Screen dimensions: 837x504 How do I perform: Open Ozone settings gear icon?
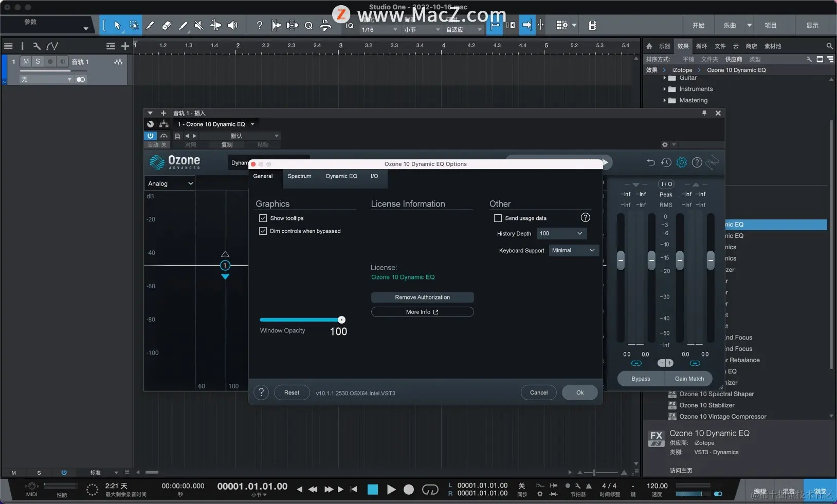click(681, 162)
